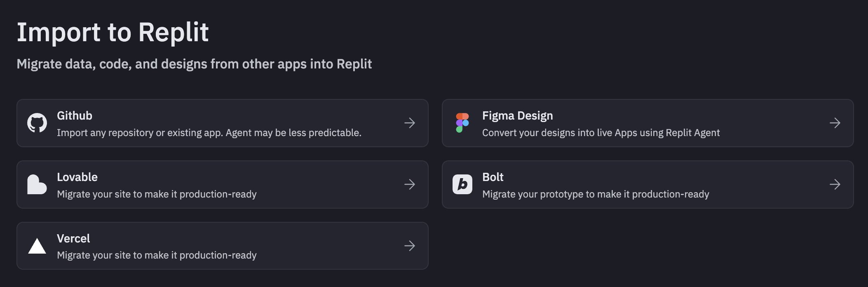Image resolution: width=868 pixels, height=287 pixels.
Task: Click the arrow on the Bolt card
Action: (x=835, y=184)
